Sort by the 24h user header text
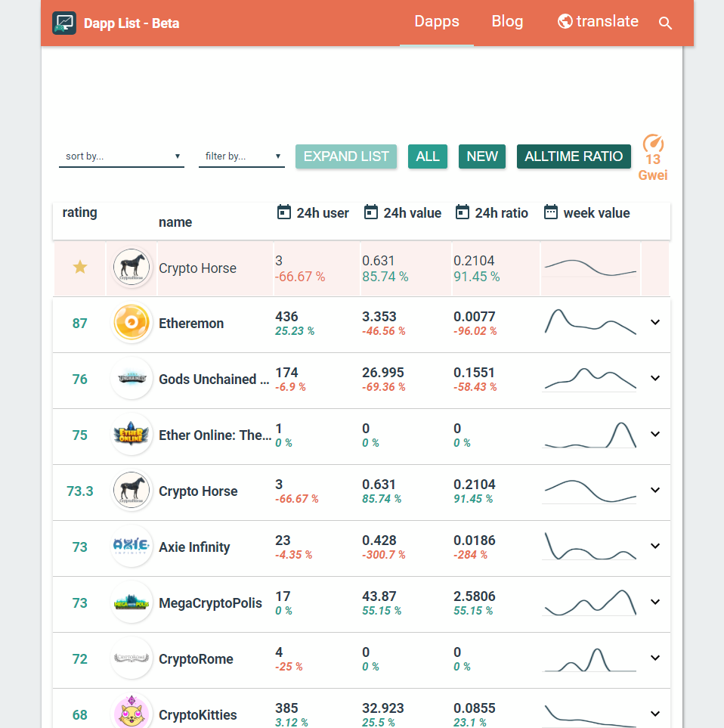The width and height of the screenshot is (724, 728). (323, 213)
